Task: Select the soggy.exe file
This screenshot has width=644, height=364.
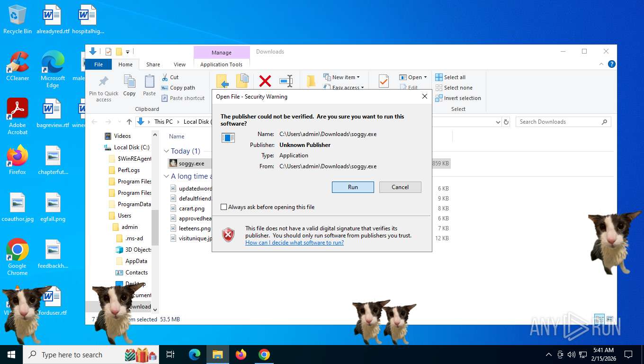Action: [x=191, y=164]
